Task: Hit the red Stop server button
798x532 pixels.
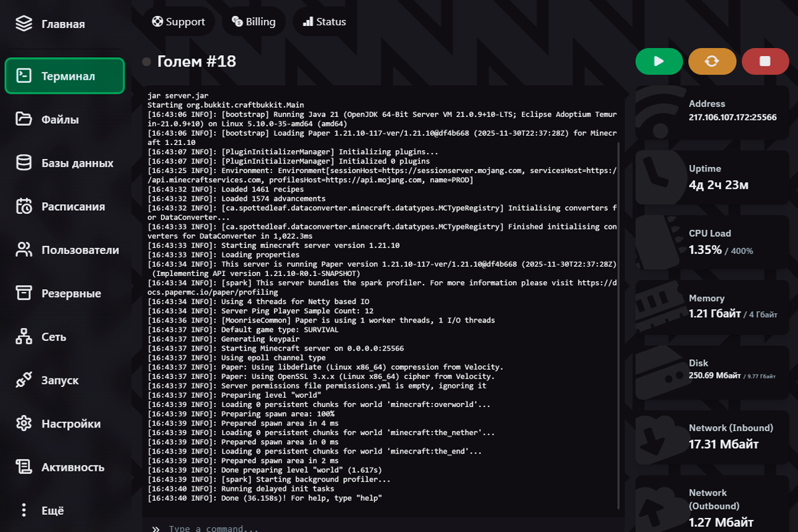Action: [x=765, y=61]
